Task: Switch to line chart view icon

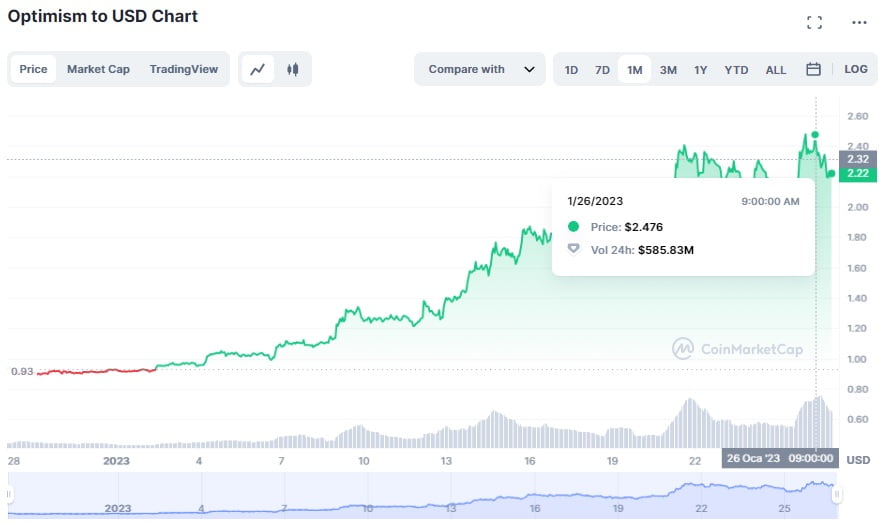Action: coord(258,70)
